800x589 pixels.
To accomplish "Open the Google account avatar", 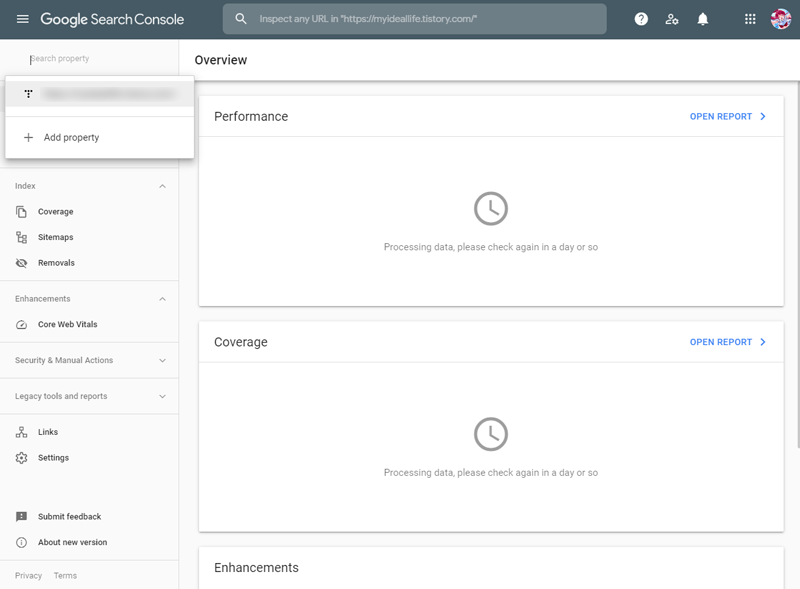I will click(x=781, y=19).
